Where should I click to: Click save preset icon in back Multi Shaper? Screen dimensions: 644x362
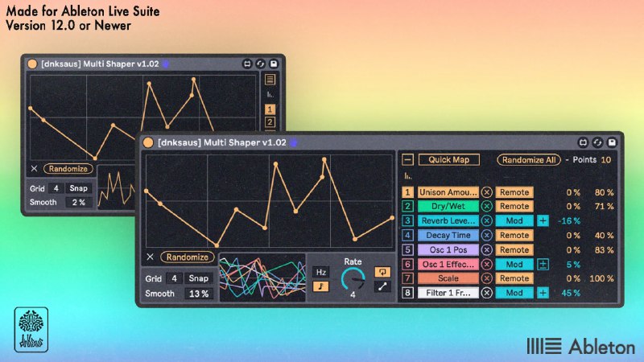tap(274, 64)
